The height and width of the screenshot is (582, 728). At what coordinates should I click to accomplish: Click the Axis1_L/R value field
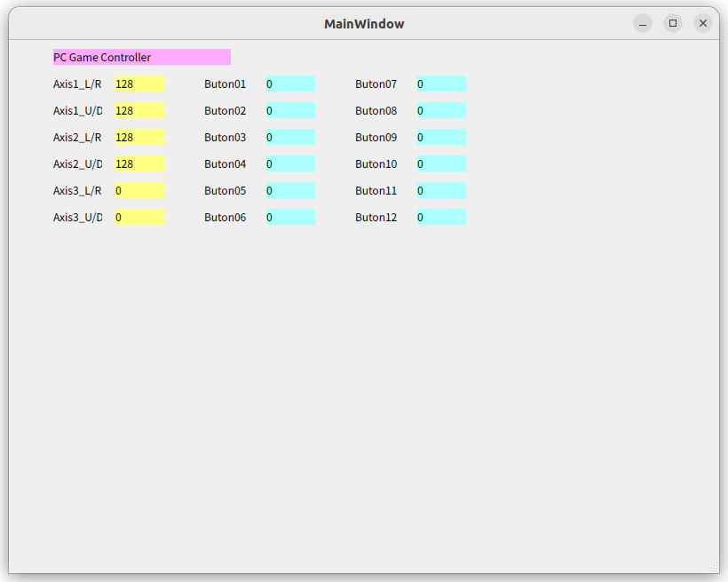tap(138, 84)
